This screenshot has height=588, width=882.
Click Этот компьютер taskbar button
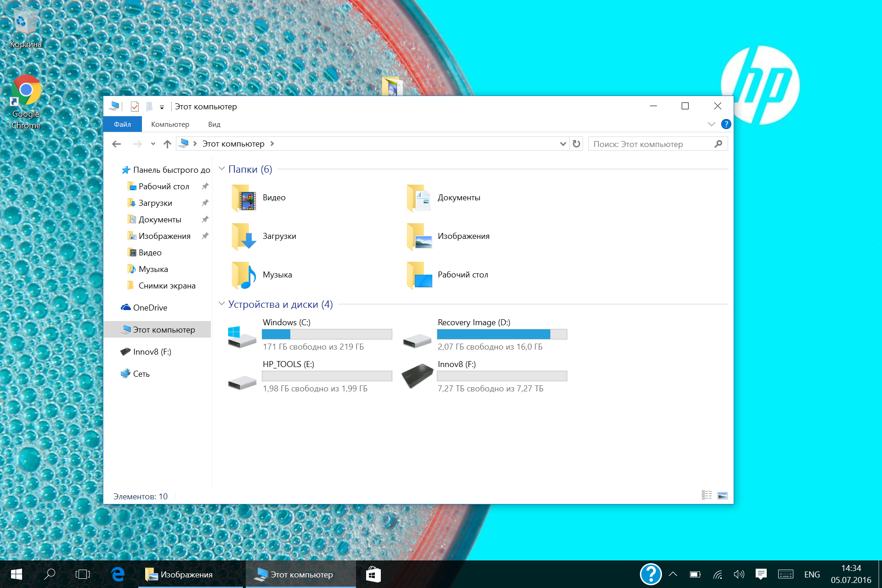coord(301,574)
